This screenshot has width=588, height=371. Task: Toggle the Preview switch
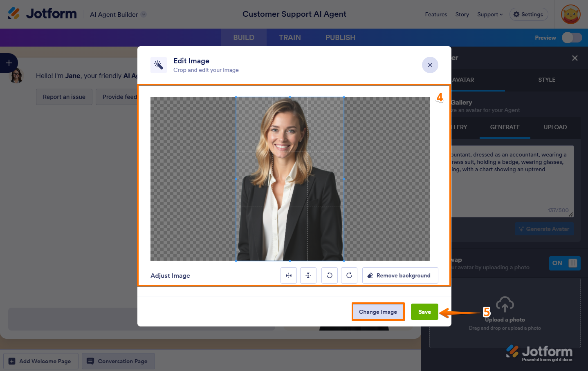(x=572, y=38)
